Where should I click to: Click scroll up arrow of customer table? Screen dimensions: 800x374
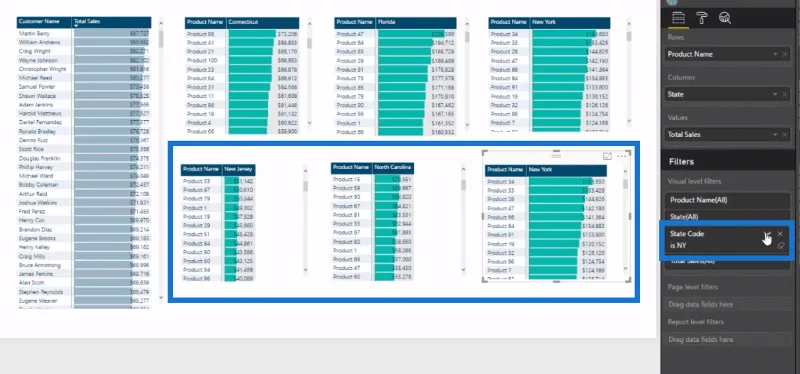(161, 22)
